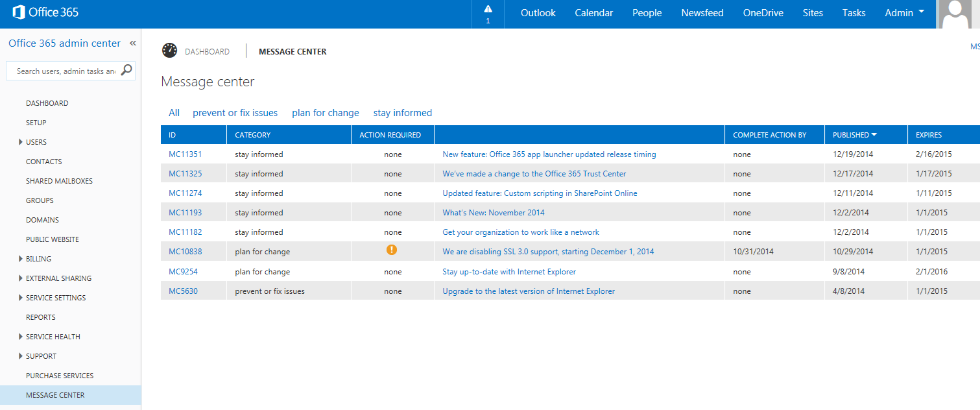Open Newsfeed from the top bar
The height and width of the screenshot is (410, 980).
[702, 13]
